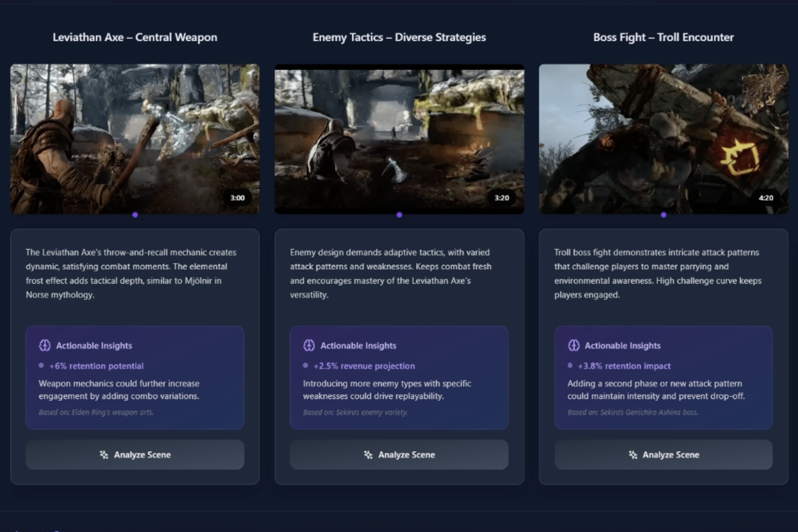Click the sparkle icon beside Boss Fight's Analyze Scene

[633, 455]
